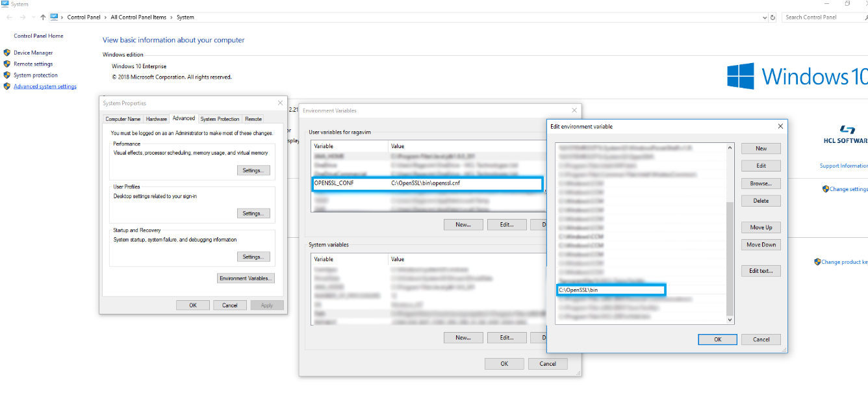Click the Environment Variables button
The image size is (868, 397).
coord(246,278)
